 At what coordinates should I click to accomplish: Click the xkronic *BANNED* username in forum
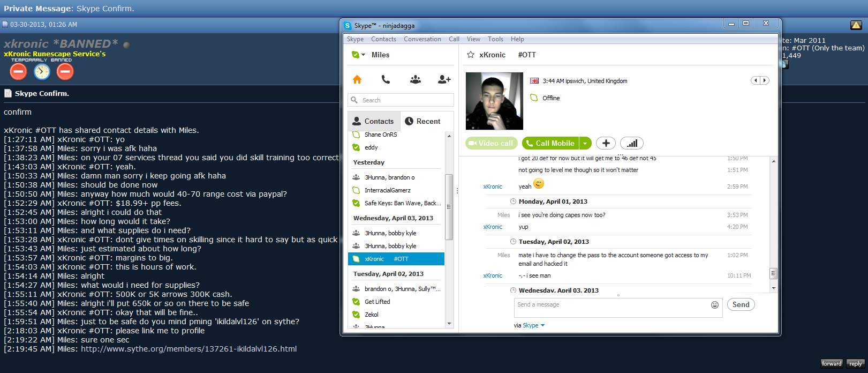tap(61, 43)
